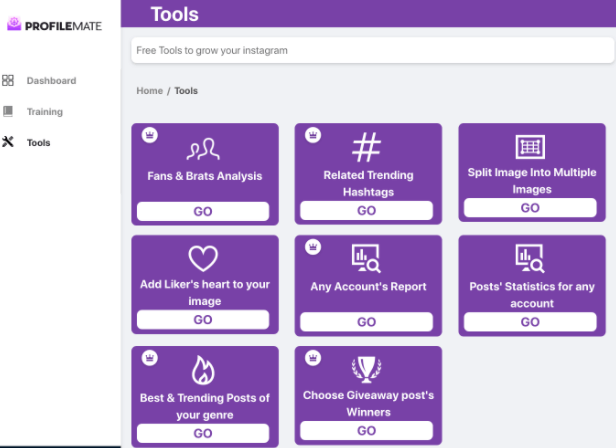Click GO under Any Account's Report
The height and width of the screenshot is (448, 616).
[367, 322]
